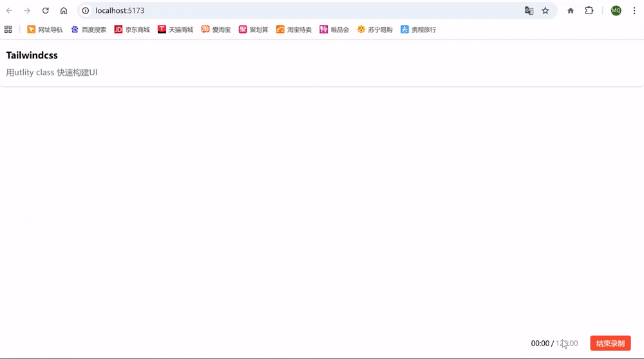Click the 结束录制 stop recording button
Image resolution: width=644 pixels, height=359 pixels.
point(611,344)
